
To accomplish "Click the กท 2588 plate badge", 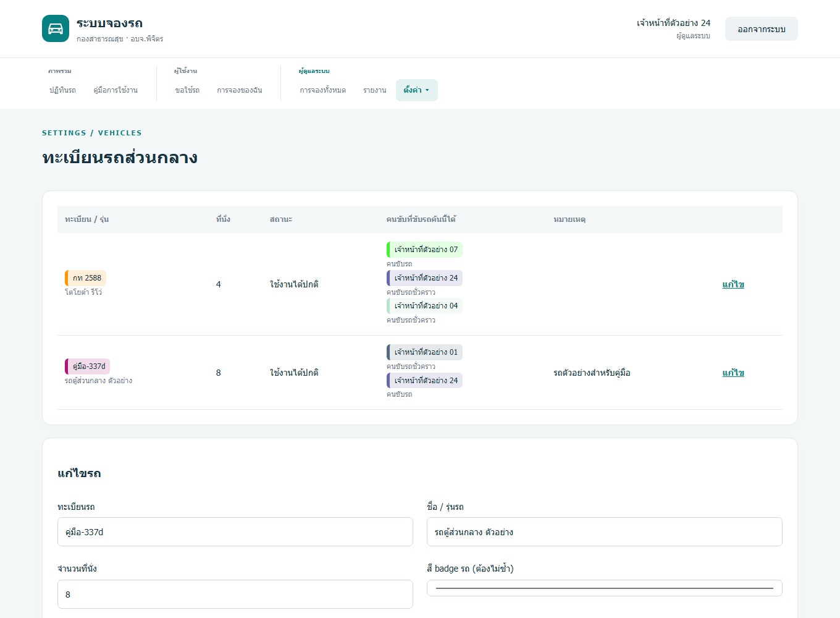I will point(85,278).
